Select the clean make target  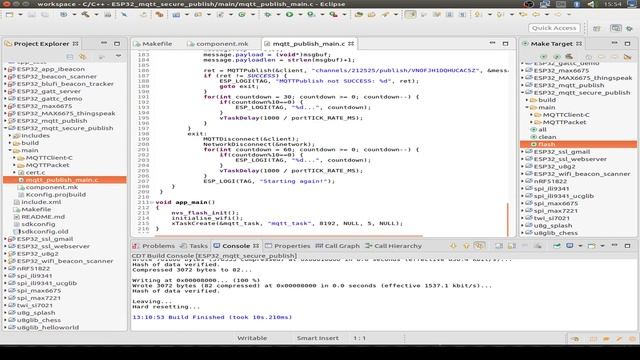pyautogui.click(x=547, y=137)
